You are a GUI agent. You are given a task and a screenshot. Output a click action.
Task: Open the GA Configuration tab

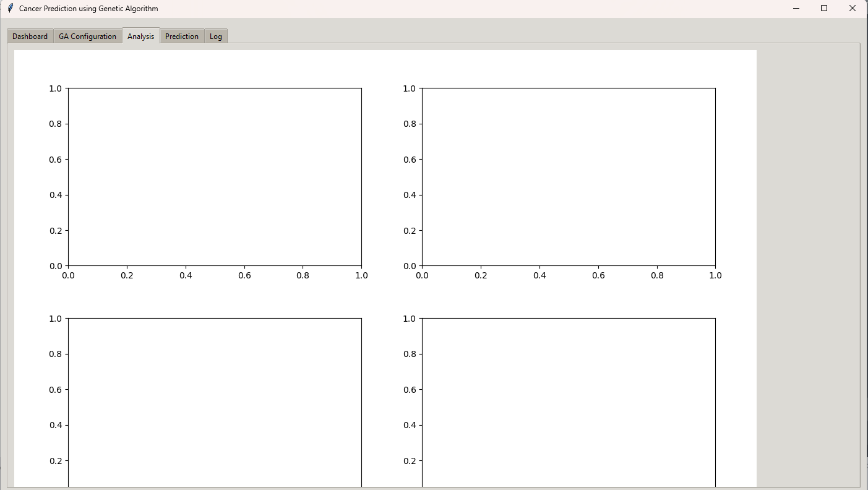[x=87, y=37]
